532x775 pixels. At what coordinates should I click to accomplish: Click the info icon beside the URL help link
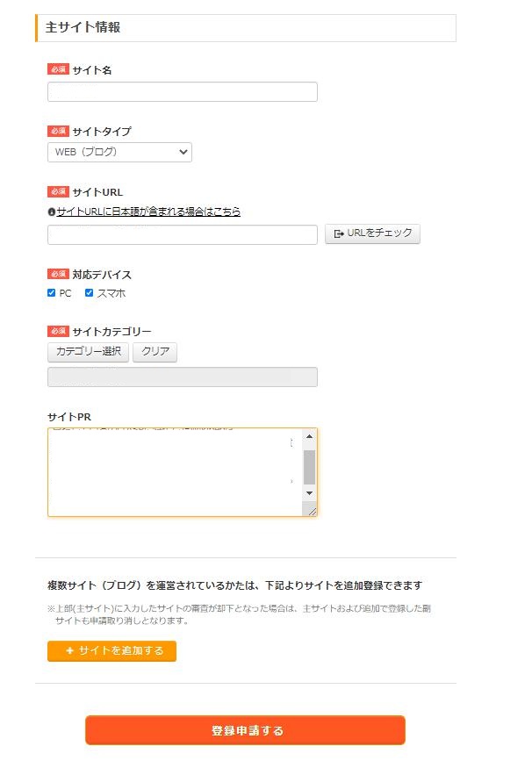[52, 212]
